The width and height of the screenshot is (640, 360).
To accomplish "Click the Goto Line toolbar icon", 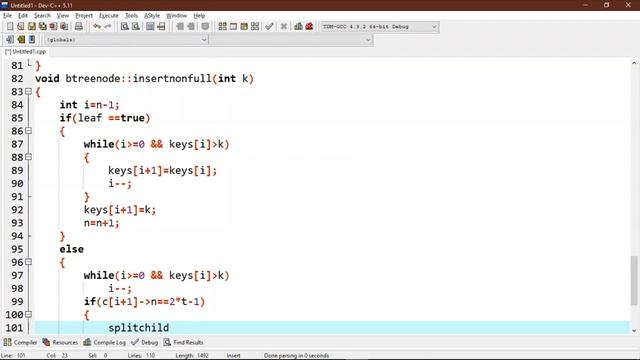I will (x=161, y=27).
